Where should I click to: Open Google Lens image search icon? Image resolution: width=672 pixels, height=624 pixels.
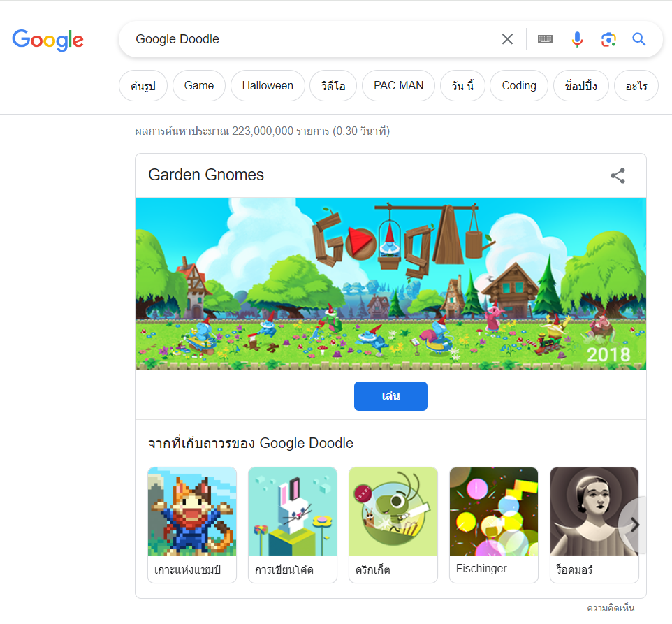tap(608, 39)
